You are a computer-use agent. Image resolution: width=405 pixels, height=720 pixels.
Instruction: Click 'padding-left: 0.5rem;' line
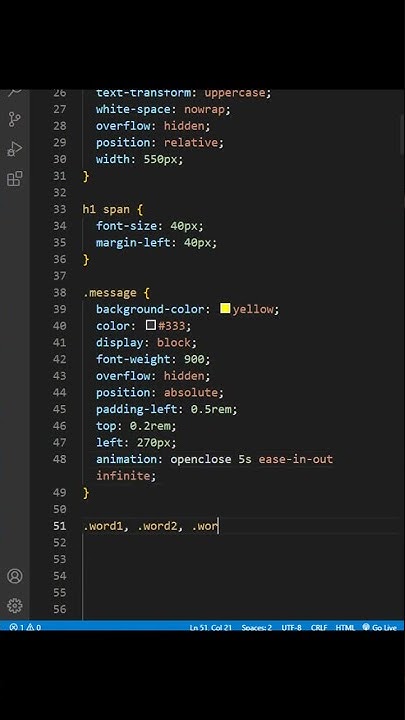pyautogui.click(x=167, y=409)
